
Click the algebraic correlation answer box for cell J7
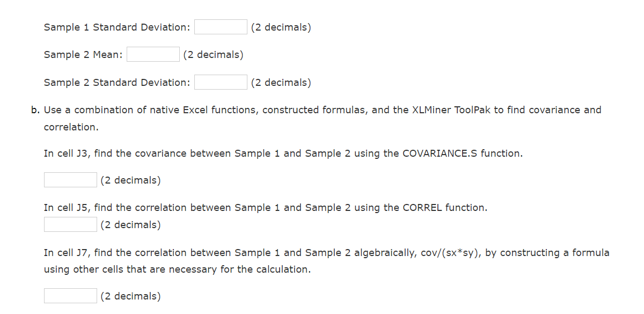tap(70, 295)
